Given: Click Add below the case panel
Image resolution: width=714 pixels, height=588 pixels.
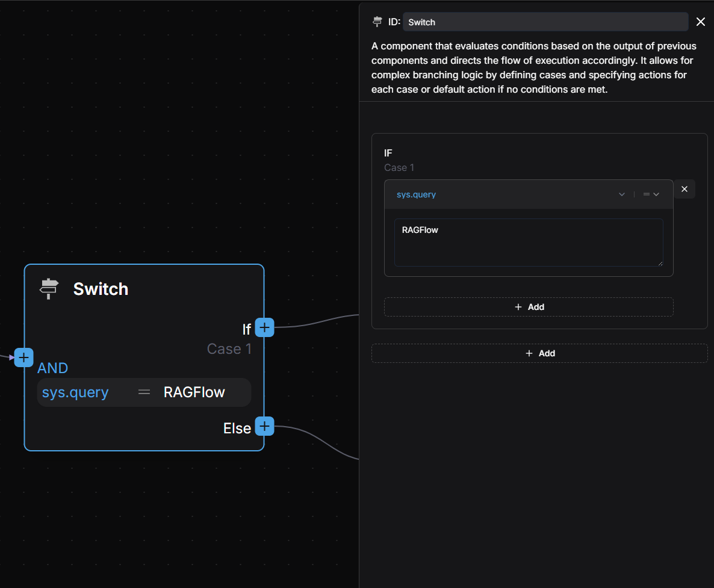Looking at the screenshot, I should (539, 353).
